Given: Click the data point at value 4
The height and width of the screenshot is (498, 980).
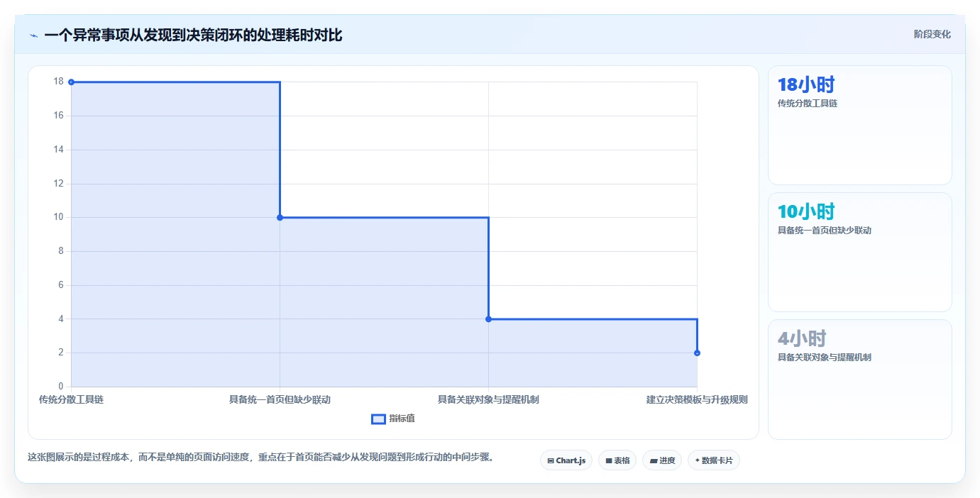Looking at the screenshot, I should (x=488, y=319).
